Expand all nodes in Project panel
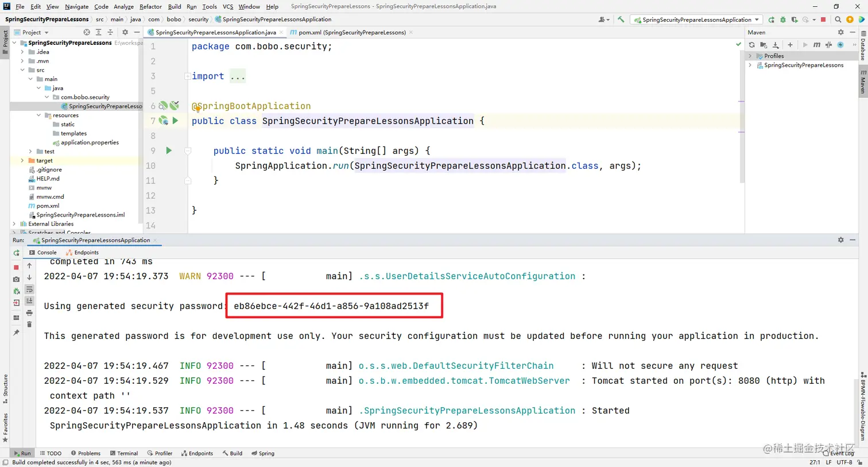 [x=99, y=32]
